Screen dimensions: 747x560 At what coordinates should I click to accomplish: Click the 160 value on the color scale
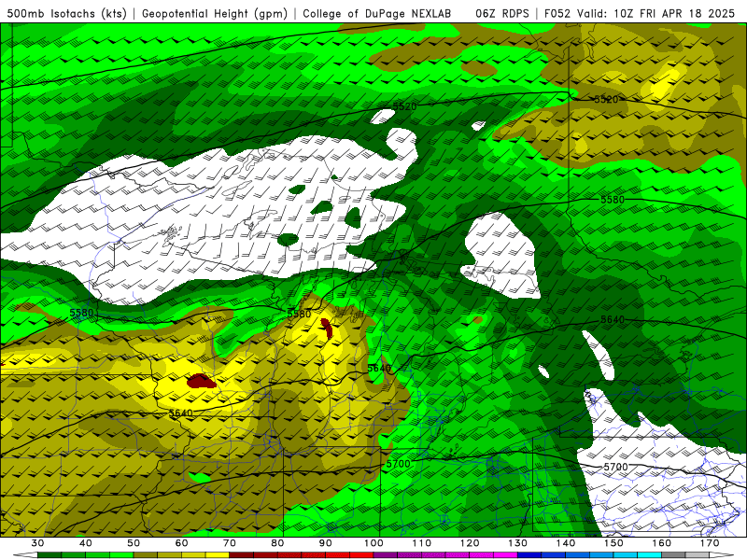click(x=662, y=543)
